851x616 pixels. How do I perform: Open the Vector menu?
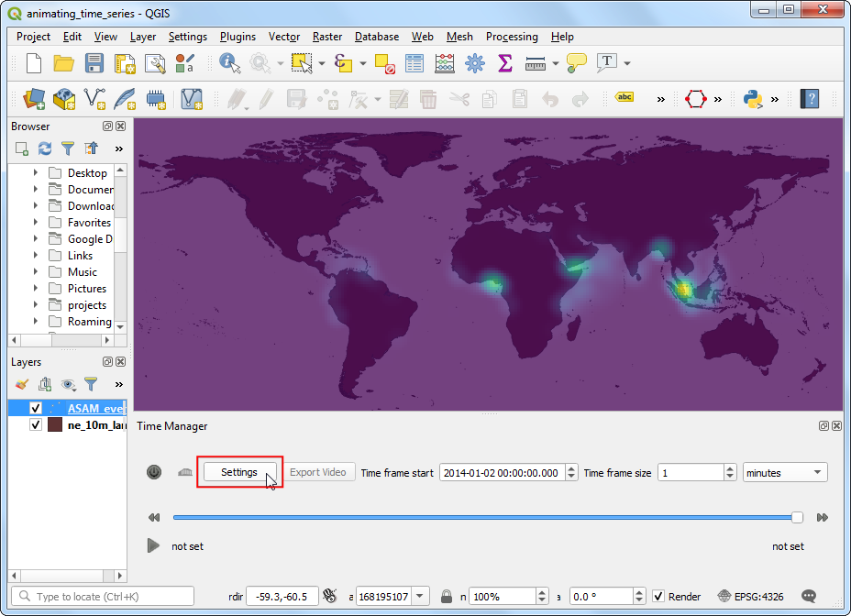[283, 37]
